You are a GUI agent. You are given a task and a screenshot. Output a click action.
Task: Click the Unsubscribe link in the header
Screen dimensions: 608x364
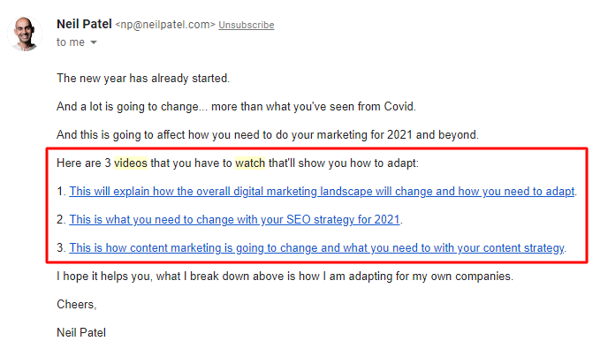pyautogui.click(x=247, y=25)
